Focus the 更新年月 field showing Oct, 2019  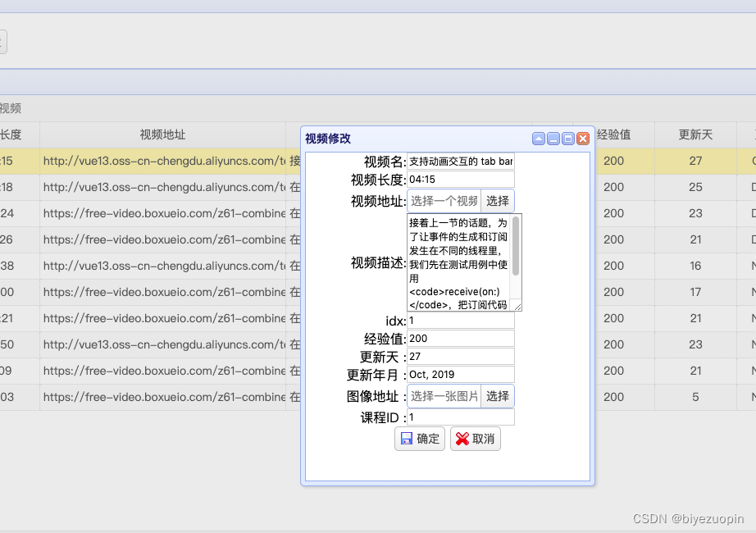[x=461, y=375]
